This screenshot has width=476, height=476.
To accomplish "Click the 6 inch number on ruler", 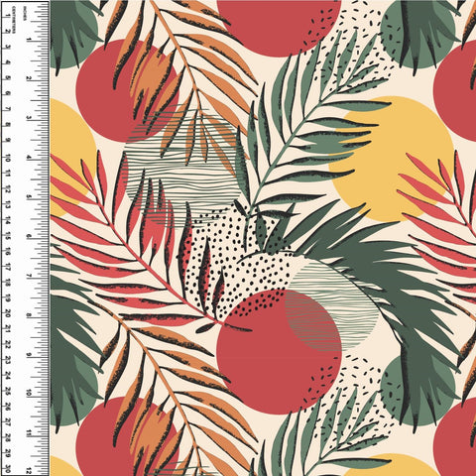I will [30, 236].
